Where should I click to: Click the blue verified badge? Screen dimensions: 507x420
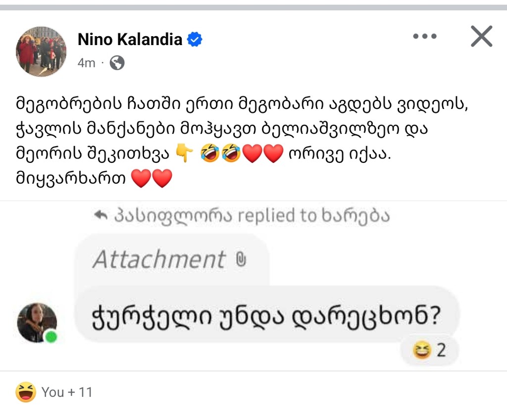pyautogui.click(x=195, y=40)
